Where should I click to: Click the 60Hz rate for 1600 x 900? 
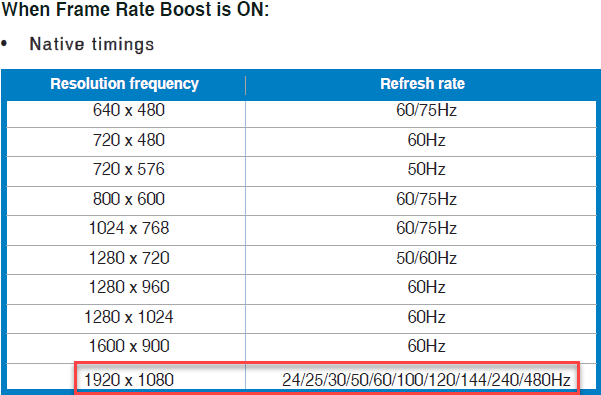coord(426,346)
